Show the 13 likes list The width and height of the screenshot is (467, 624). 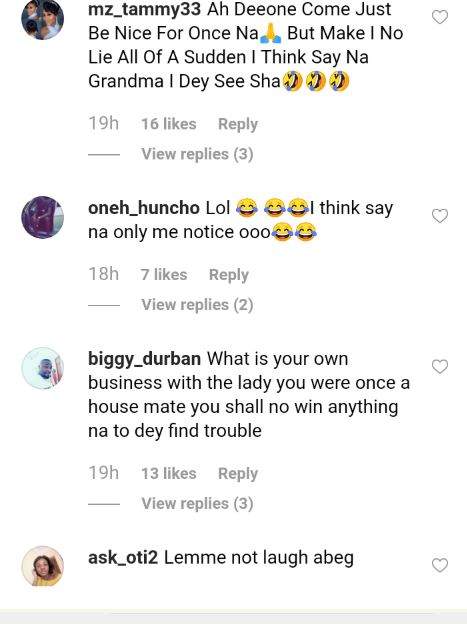pos(169,474)
